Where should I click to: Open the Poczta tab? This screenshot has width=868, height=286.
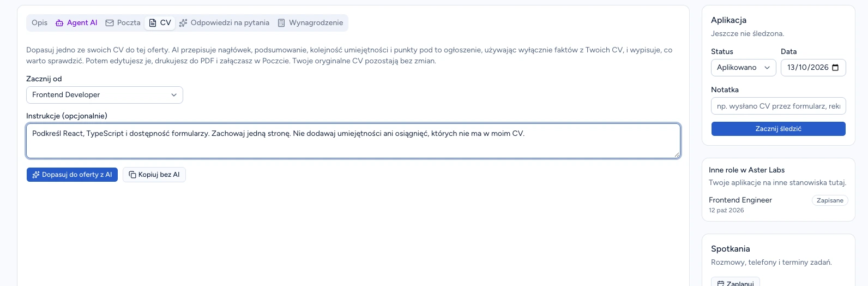(x=123, y=23)
